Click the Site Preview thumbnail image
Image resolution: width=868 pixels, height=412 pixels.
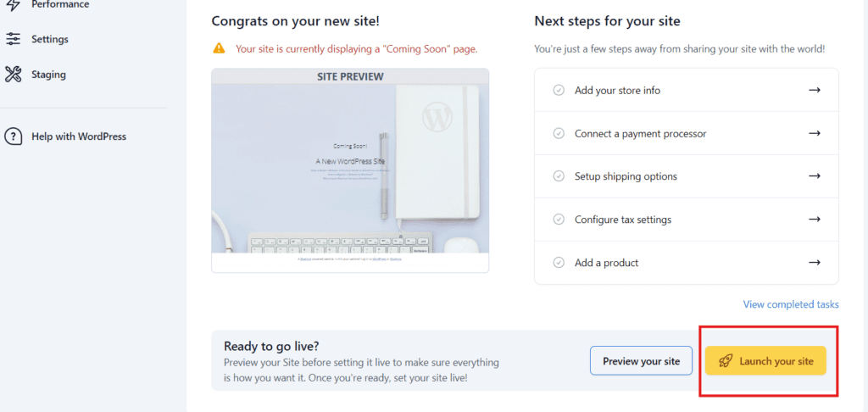[x=350, y=170]
